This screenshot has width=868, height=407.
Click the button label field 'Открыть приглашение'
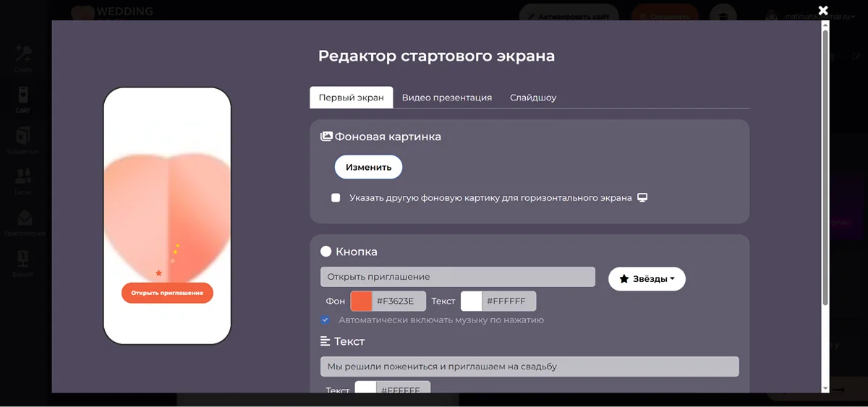tap(457, 277)
